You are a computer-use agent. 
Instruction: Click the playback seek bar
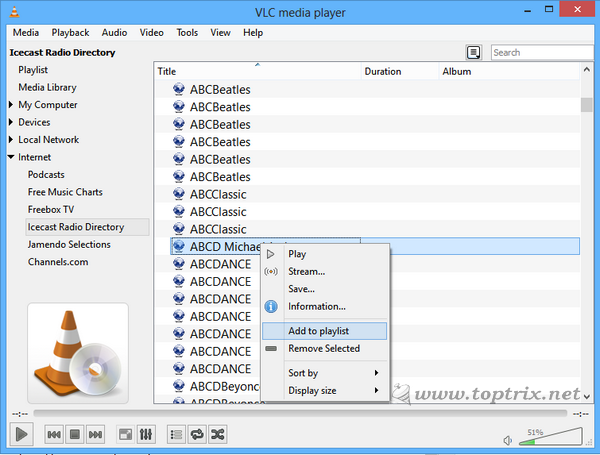pyautogui.click(x=300, y=413)
